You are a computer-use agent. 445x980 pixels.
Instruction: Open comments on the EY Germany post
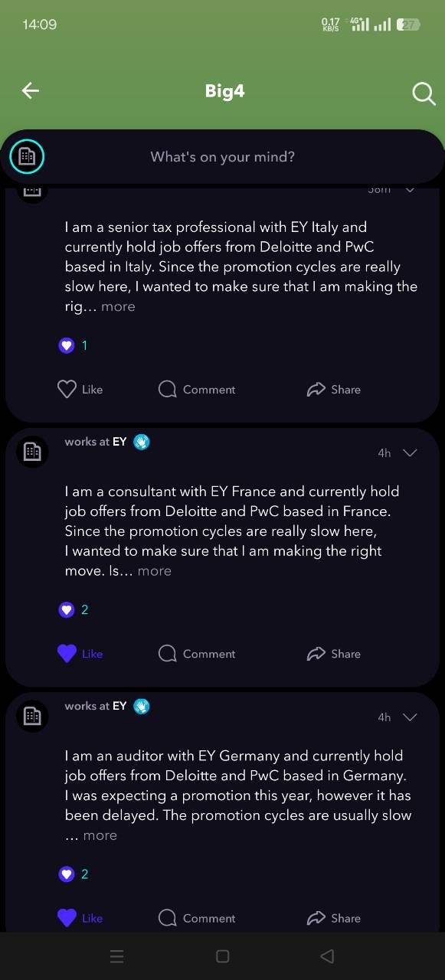pyautogui.click(x=198, y=917)
